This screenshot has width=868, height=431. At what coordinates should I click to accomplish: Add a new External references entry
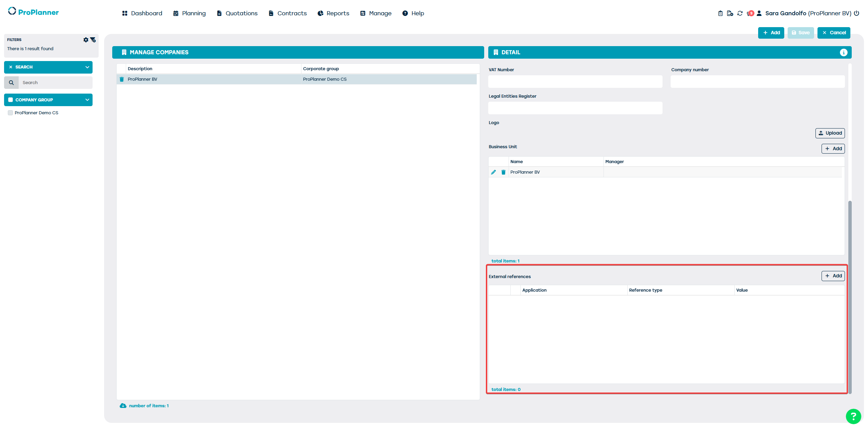pos(833,276)
